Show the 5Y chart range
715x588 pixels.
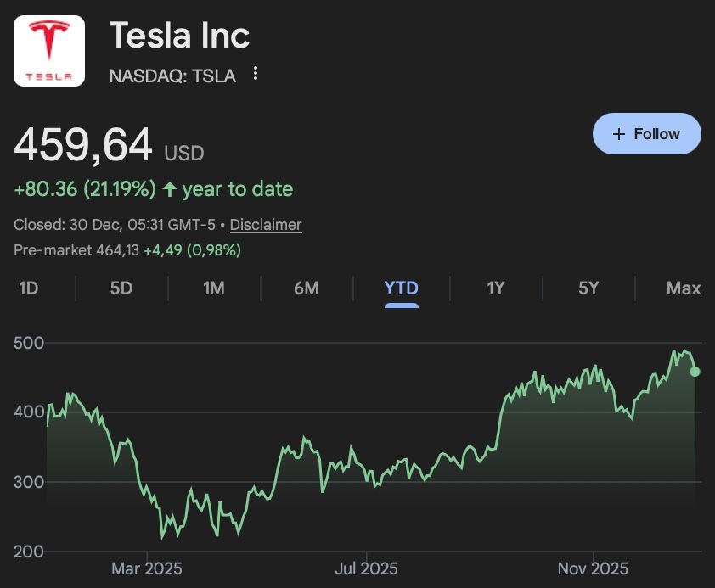tap(588, 288)
